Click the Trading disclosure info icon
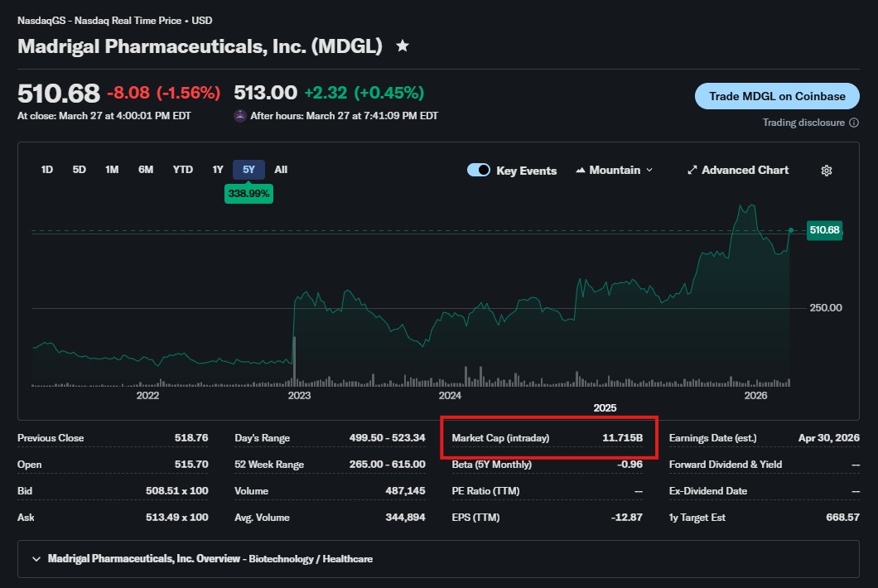 pos(854,123)
